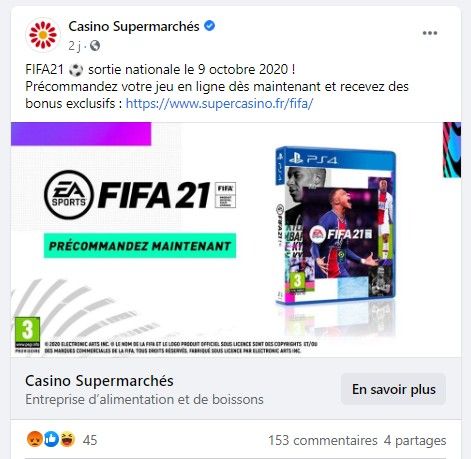This screenshot has width=471, height=459.
Task: Click the blue verified badge icon
Action: 209,26
